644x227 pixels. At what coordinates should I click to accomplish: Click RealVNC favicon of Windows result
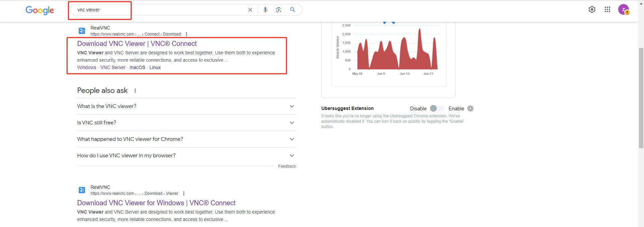[x=82, y=190]
